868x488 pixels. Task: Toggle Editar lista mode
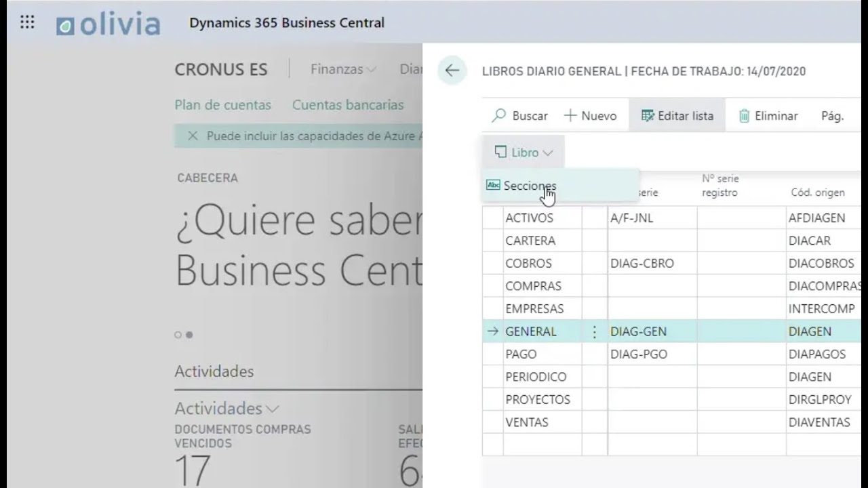click(x=677, y=116)
